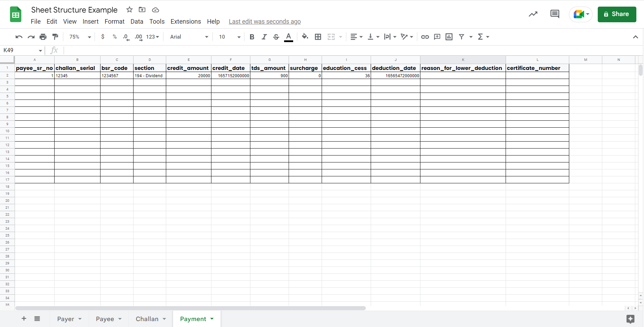Open horizontal align dropdown
The height and width of the screenshot is (327, 644).
tap(356, 37)
